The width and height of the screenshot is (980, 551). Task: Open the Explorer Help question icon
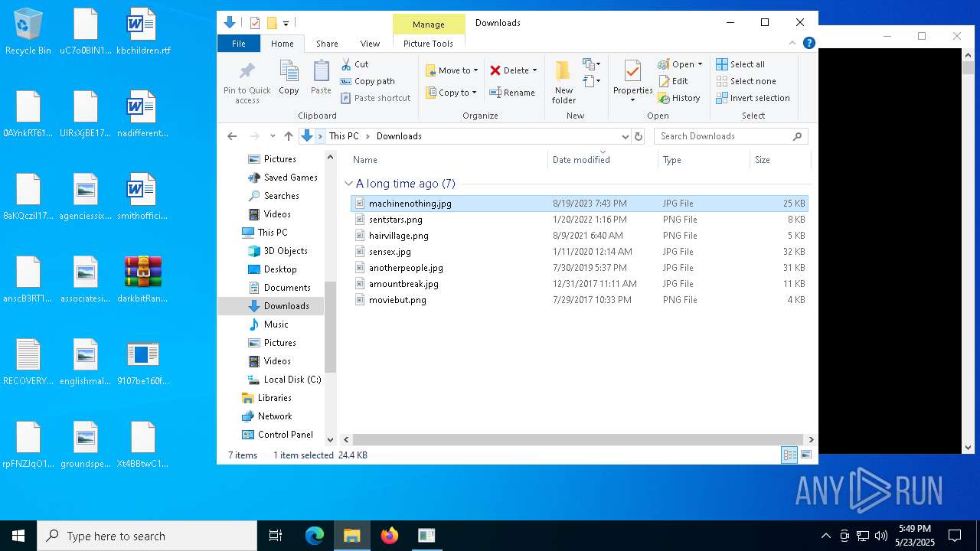(x=808, y=44)
